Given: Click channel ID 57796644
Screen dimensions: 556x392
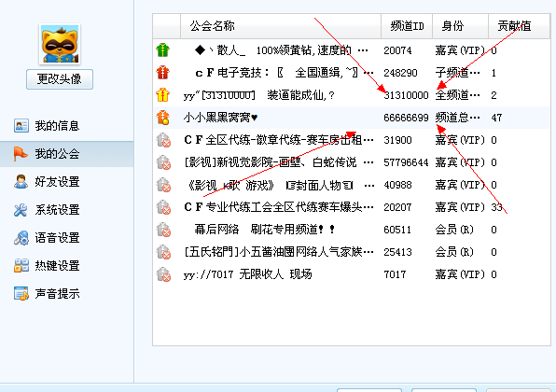Looking at the screenshot, I should tap(406, 162).
